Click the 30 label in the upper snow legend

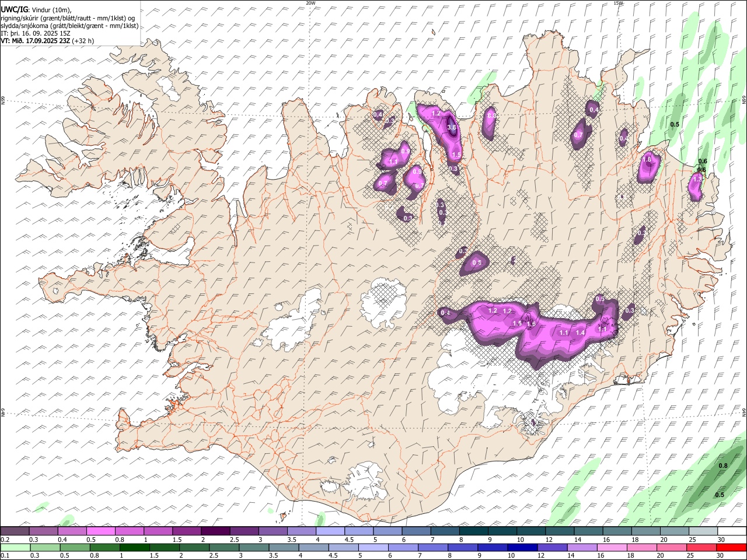pyautogui.click(x=721, y=540)
